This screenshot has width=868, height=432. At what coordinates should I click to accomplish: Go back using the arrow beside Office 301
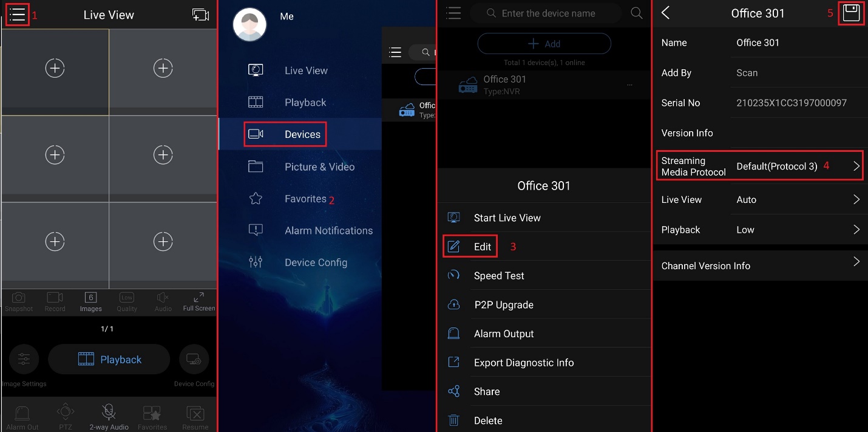pos(666,13)
